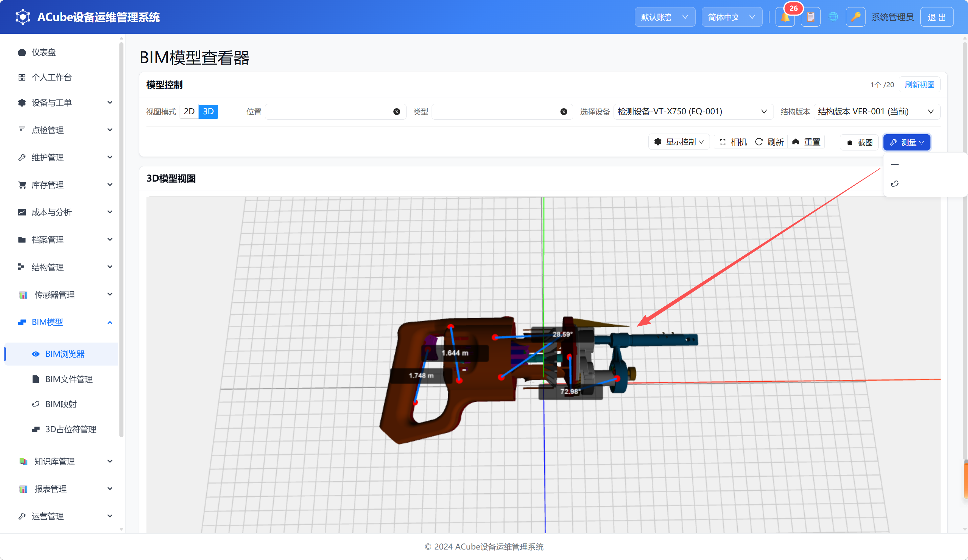Click the 相机 camera fit toolbar button

[x=733, y=142]
